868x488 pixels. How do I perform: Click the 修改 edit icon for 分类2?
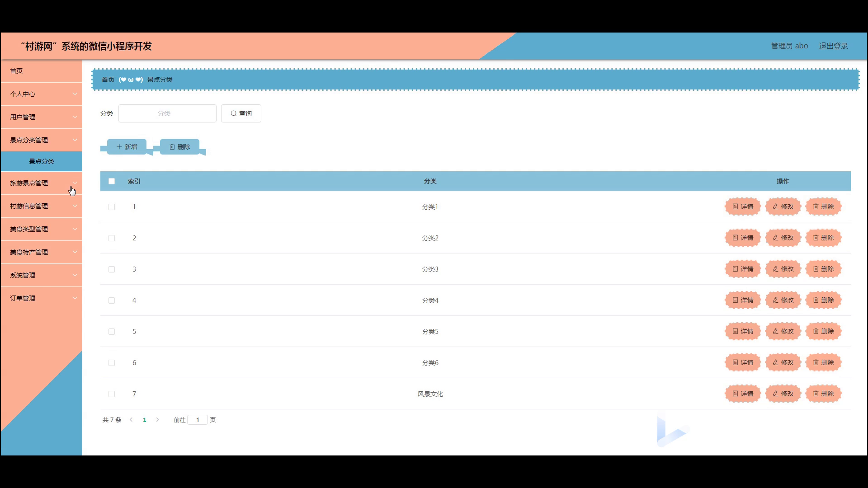775,238
